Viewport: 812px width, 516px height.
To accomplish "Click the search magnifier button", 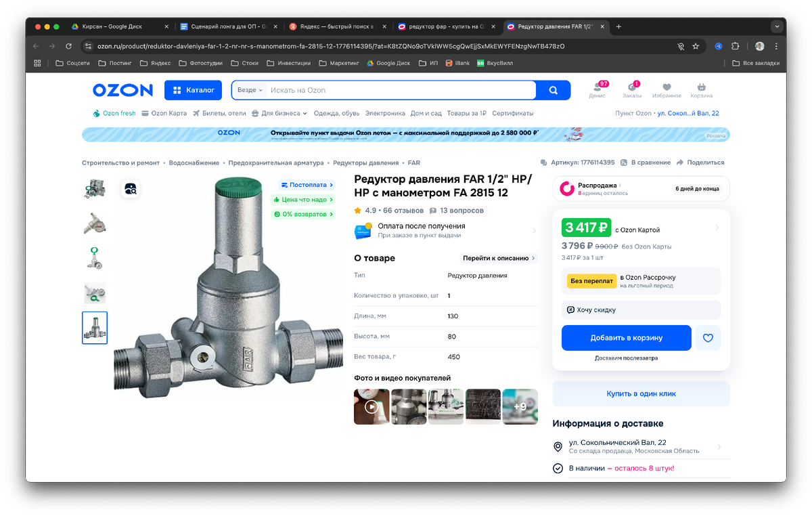I will [x=554, y=90].
